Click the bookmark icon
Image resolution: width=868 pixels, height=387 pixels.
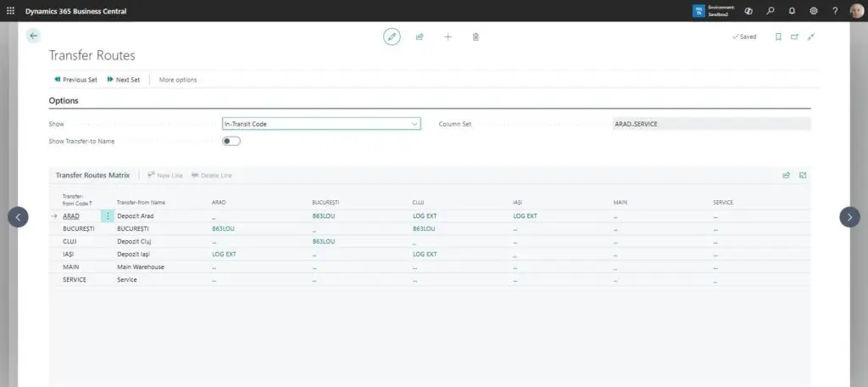coord(778,36)
